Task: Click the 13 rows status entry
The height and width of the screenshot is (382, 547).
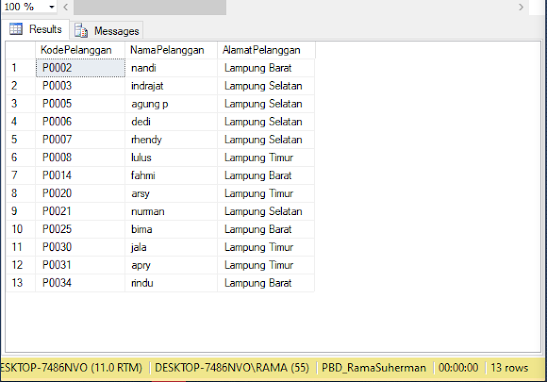Action: point(509,368)
